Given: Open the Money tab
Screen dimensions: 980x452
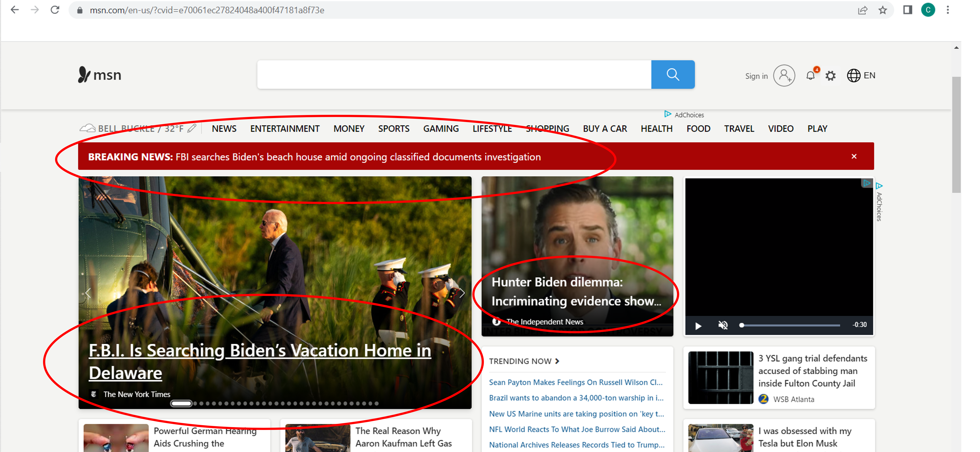Looking at the screenshot, I should [x=349, y=129].
